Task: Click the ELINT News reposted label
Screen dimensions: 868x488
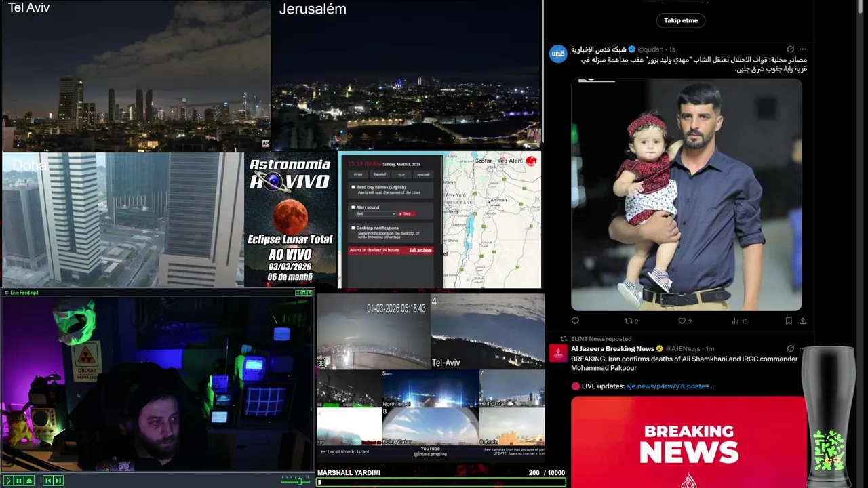Action: (601, 338)
